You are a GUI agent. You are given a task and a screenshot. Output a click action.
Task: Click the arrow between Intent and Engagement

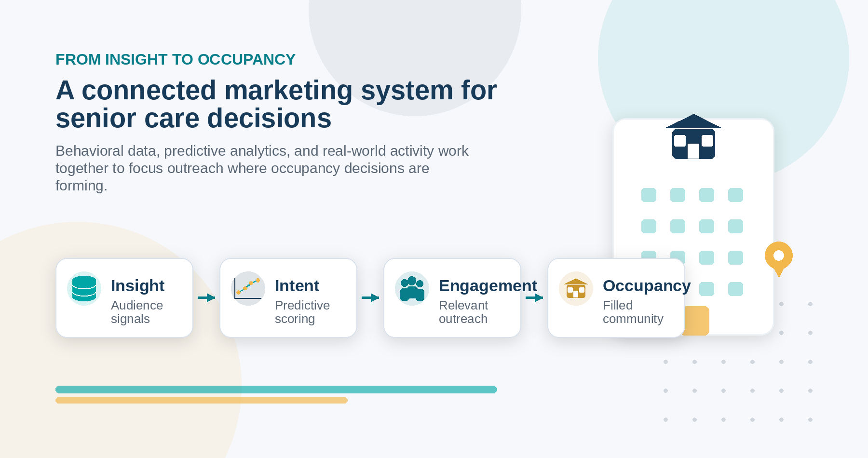click(370, 297)
